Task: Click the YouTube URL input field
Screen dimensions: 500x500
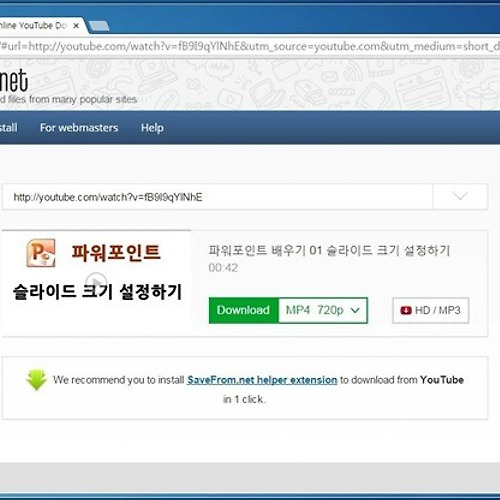Action: [217, 197]
